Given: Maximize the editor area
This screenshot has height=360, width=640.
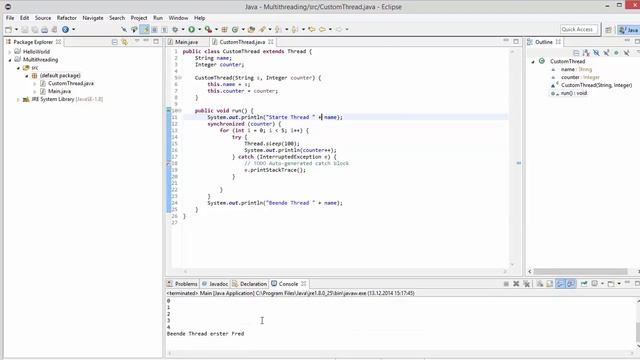Looking at the screenshot, I should click(x=516, y=42).
